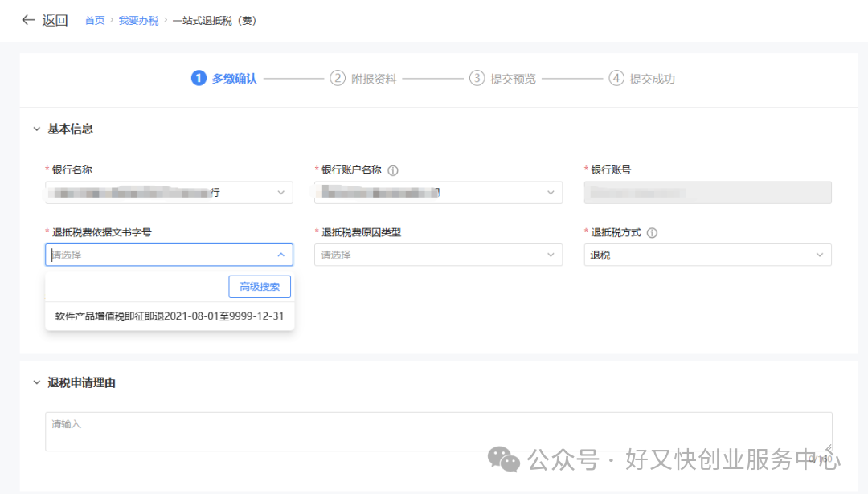Choose option 软件产品增值税即征即退2021-08-01至9999-12-31
This screenshot has width=868, height=494.
click(x=170, y=316)
